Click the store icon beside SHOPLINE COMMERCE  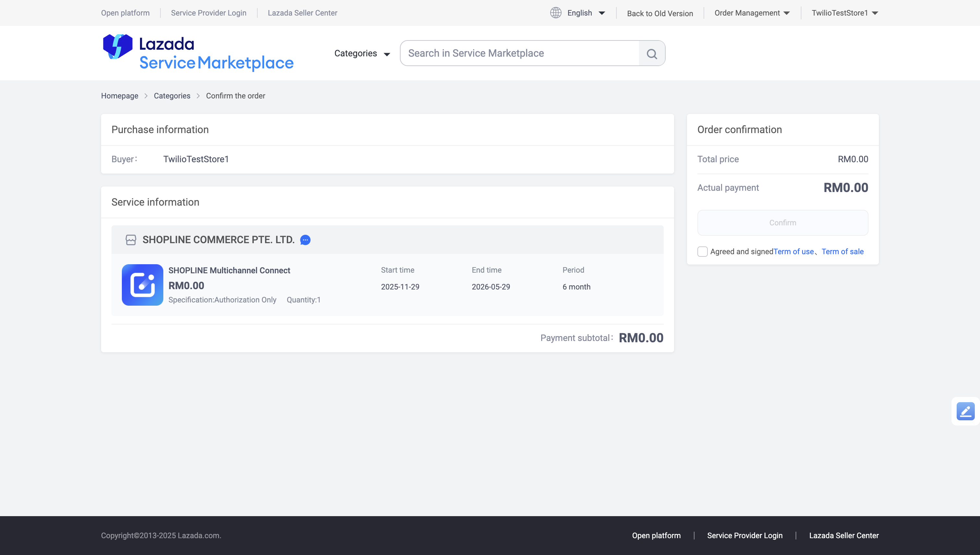(131, 240)
